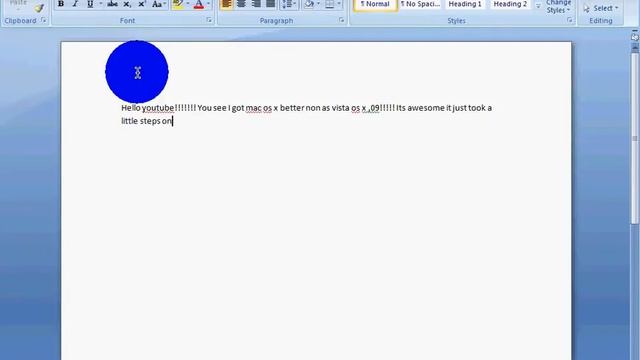The height and width of the screenshot is (360, 640).
Task: Click the misspelled word "youtube"
Action: tap(158, 108)
